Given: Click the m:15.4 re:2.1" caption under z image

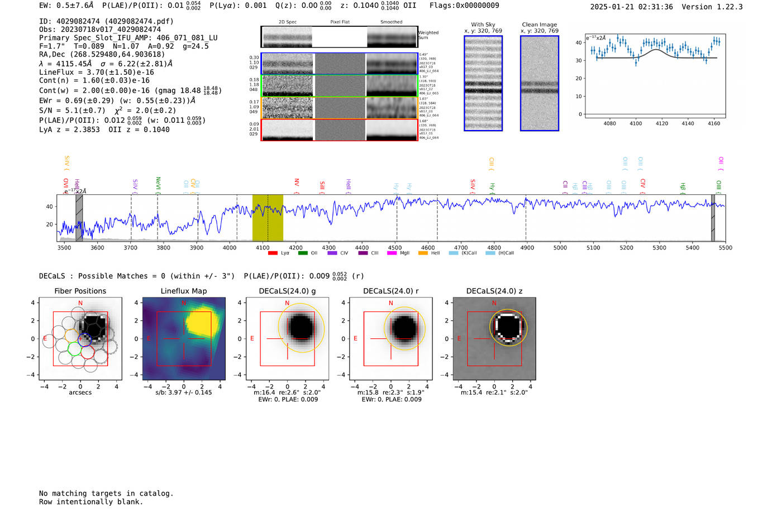Looking at the screenshot, I should (494, 392).
